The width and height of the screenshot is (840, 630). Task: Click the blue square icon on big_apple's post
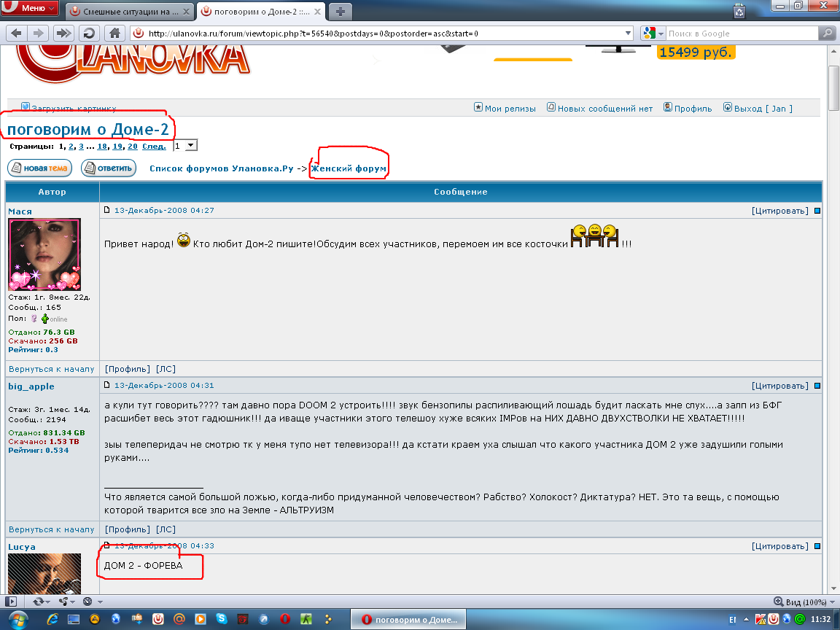(817, 386)
